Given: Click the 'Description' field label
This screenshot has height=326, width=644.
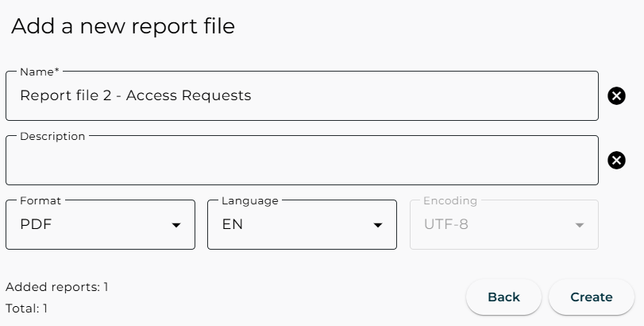Looking at the screenshot, I should (52, 136).
